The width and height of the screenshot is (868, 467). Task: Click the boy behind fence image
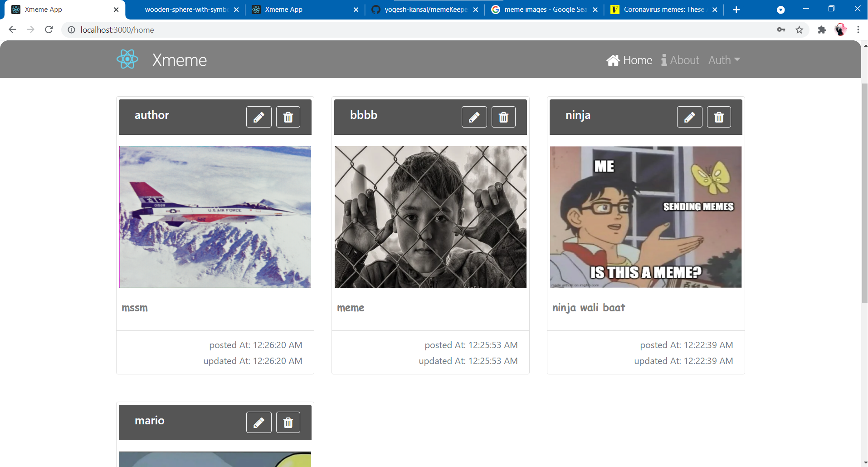click(430, 217)
